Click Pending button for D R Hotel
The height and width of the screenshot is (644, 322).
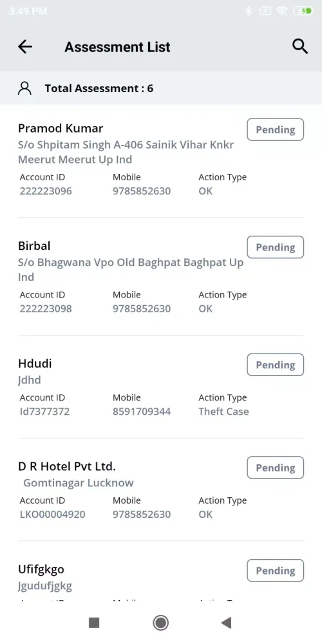pos(275,468)
